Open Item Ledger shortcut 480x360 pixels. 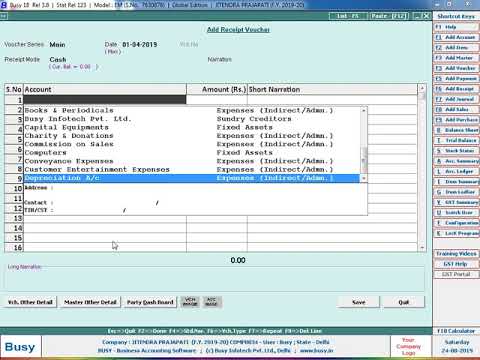(x=456, y=192)
